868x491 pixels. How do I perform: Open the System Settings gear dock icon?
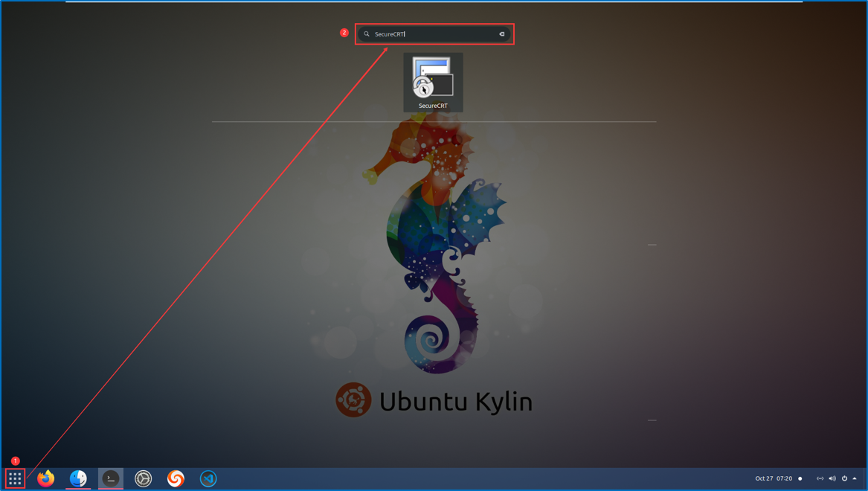coord(144,478)
